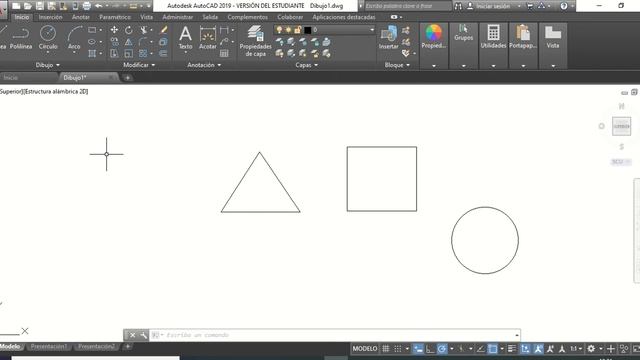Insert a table from the Anotación panel
640x360 pixels.
[x=224, y=53]
